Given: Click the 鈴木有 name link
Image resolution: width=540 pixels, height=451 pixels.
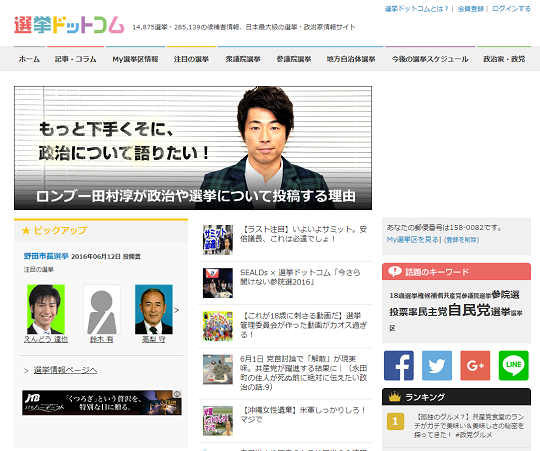Looking at the screenshot, I should click(x=102, y=339).
